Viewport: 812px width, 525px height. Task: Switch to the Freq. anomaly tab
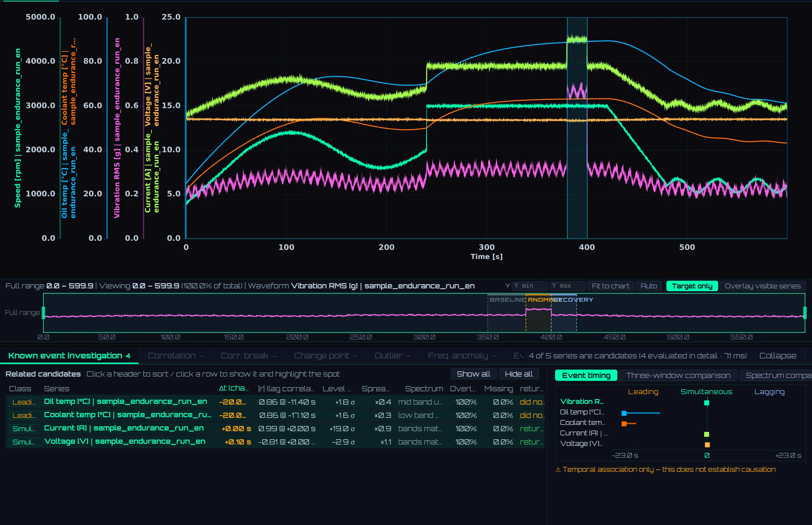(x=462, y=356)
